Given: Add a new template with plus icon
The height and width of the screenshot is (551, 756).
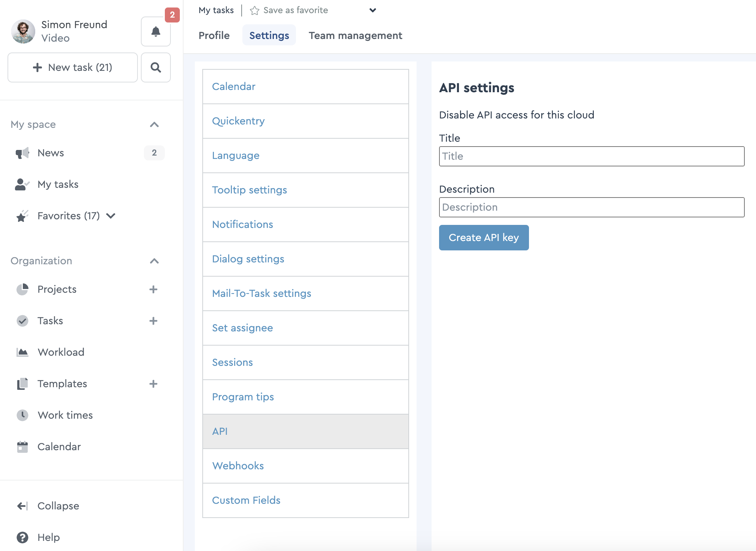Looking at the screenshot, I should click(x=153, y=384).
